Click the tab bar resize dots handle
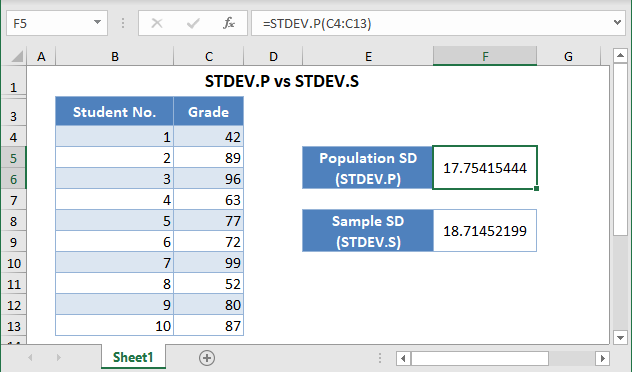Viewport: 632px width, 372px height. click(x=380, y=358)
